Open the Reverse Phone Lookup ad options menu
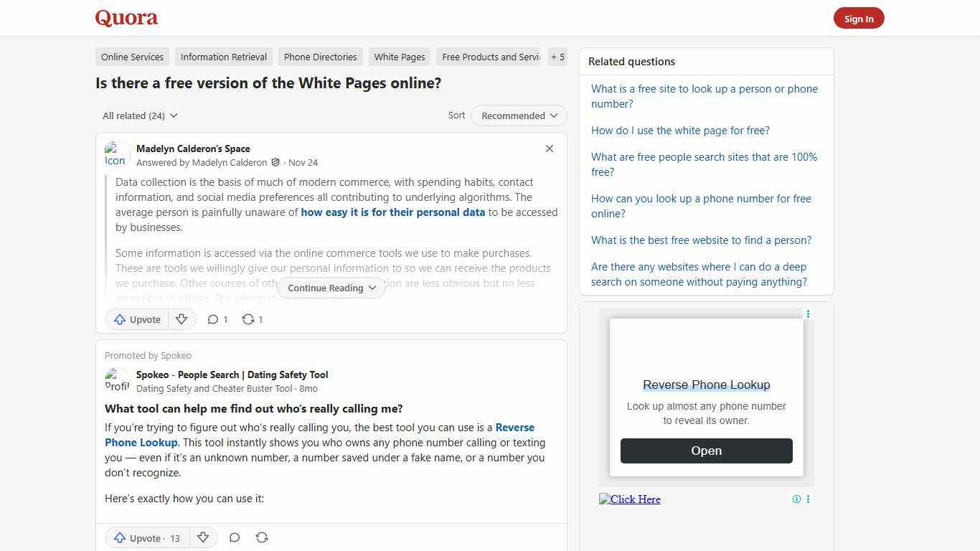980x551 pixels. [808, 314]
